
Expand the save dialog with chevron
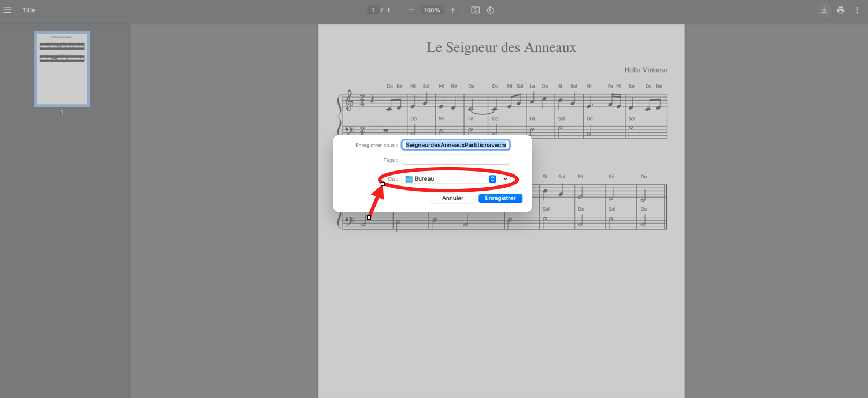tap(505, 179)
